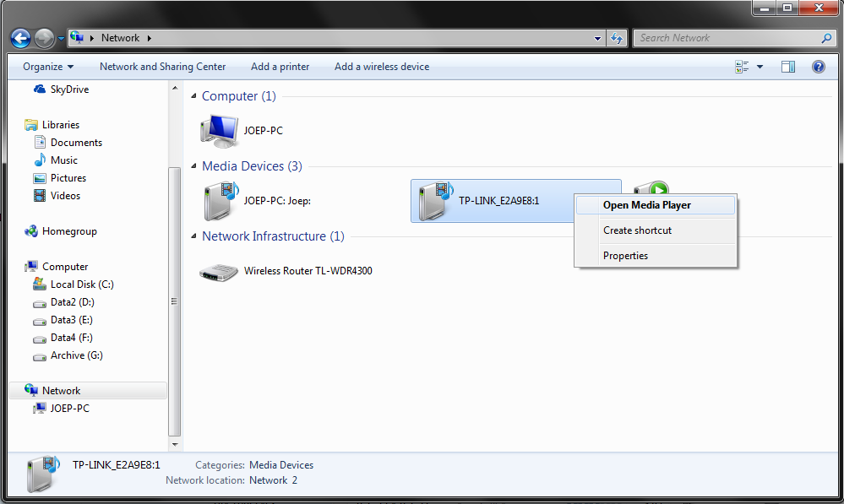Open drive Archive (G:)
Viewport: 844px width, 504px height.
76,355
